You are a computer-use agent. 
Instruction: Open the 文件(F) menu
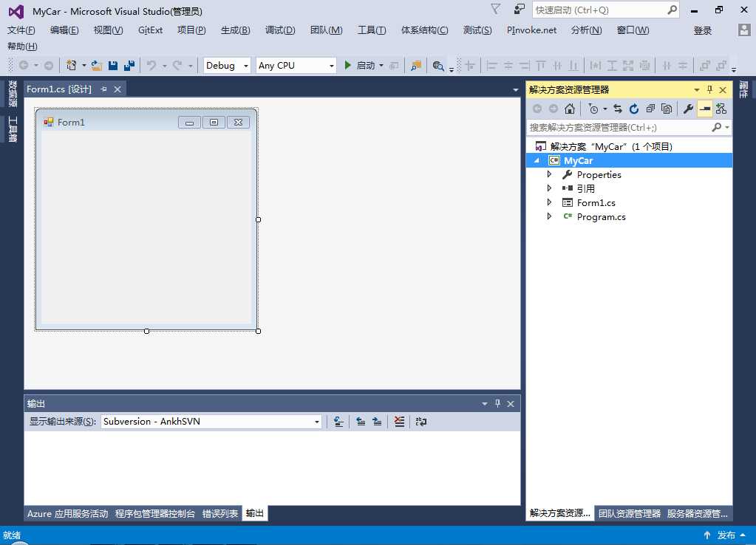(21, 30)
